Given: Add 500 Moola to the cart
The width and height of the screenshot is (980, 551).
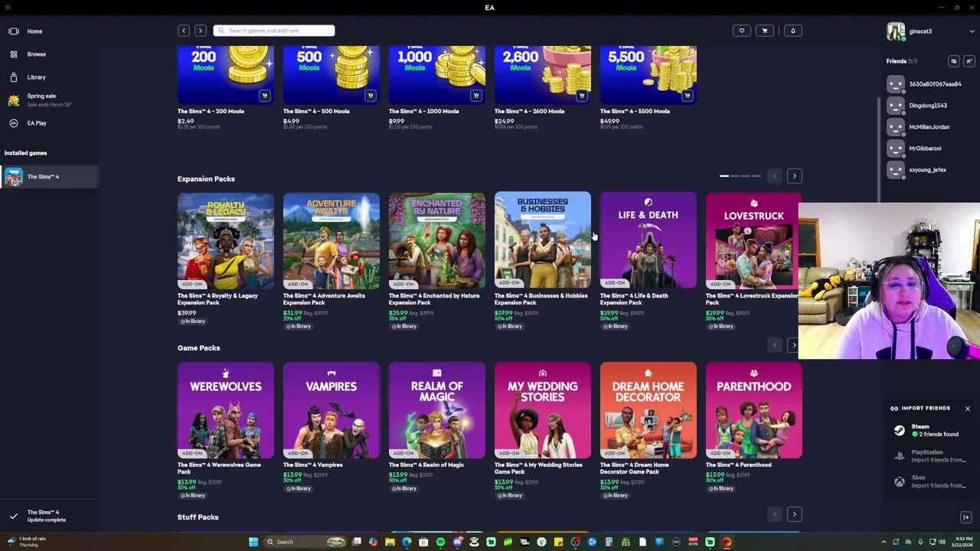Looking at the screenshot, I should point(370,96).
